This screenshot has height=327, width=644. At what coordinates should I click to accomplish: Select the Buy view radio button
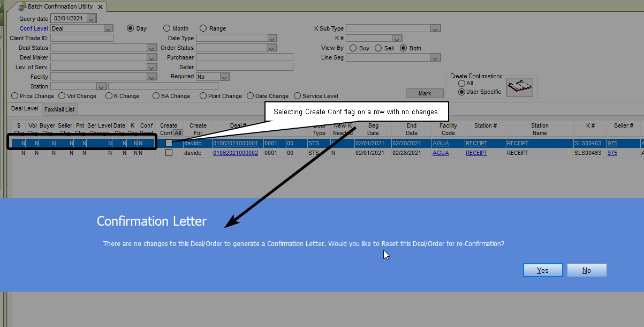[353, 48]
